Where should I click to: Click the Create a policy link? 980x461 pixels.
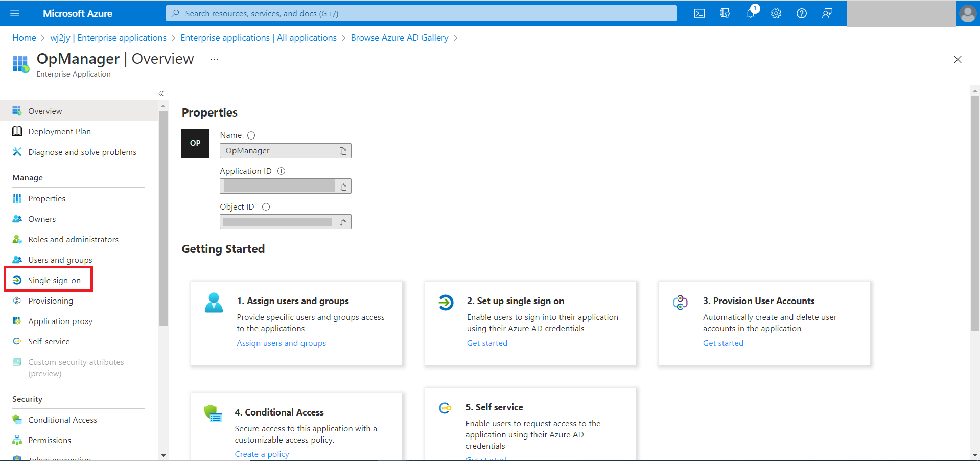pyautogui.click(x=262, y=454)
